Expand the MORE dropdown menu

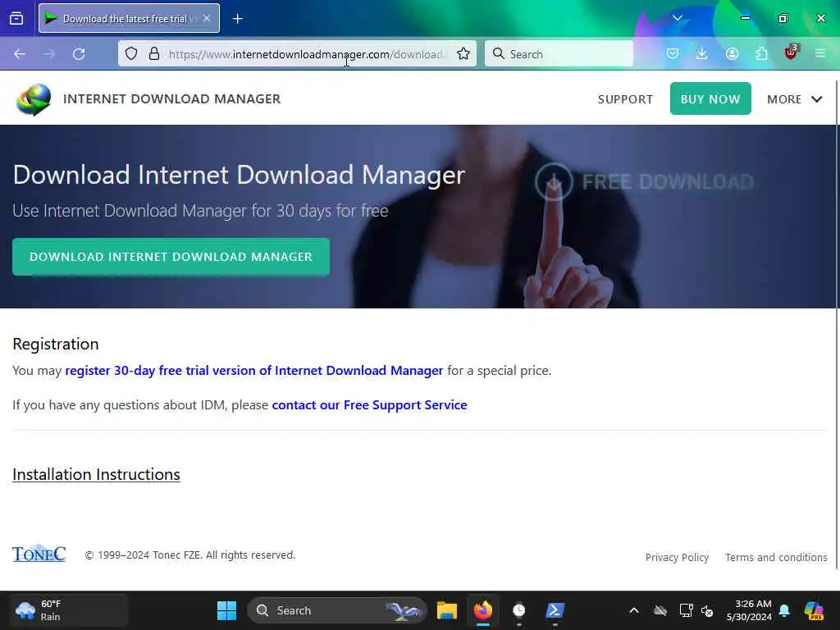(794, 99)
